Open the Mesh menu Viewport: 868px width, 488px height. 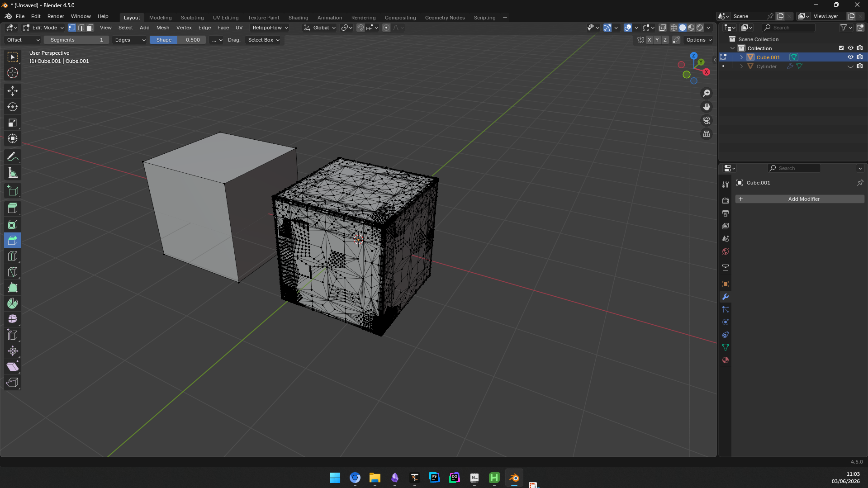[163, 28]
